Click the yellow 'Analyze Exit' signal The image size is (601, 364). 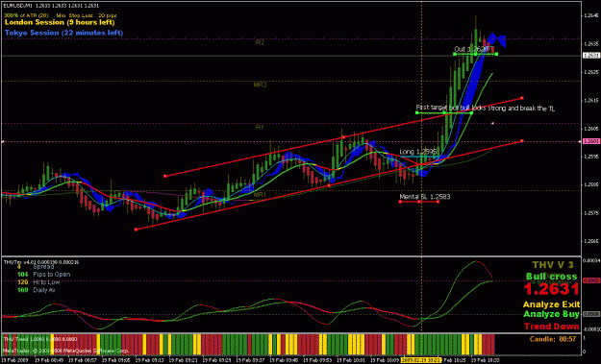[x=551, y=305]
